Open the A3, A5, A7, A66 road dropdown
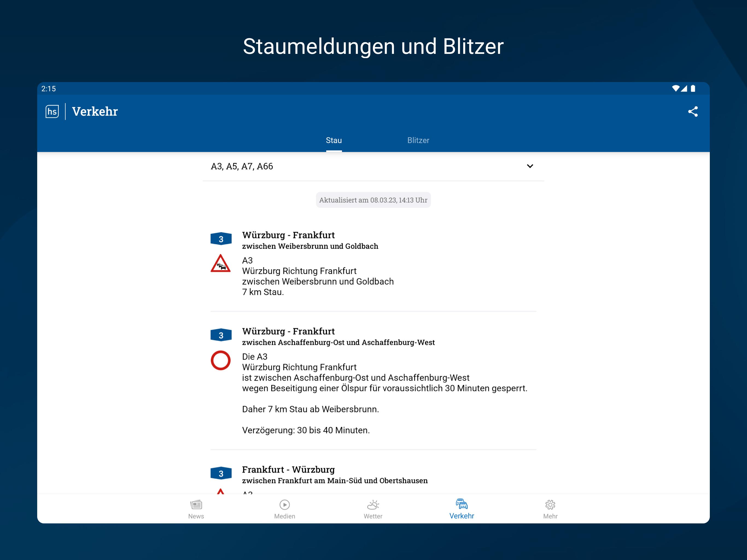Image resolution: width=747 pixels, height=560 pixels. pyautogui.click(x=373, y=166)
